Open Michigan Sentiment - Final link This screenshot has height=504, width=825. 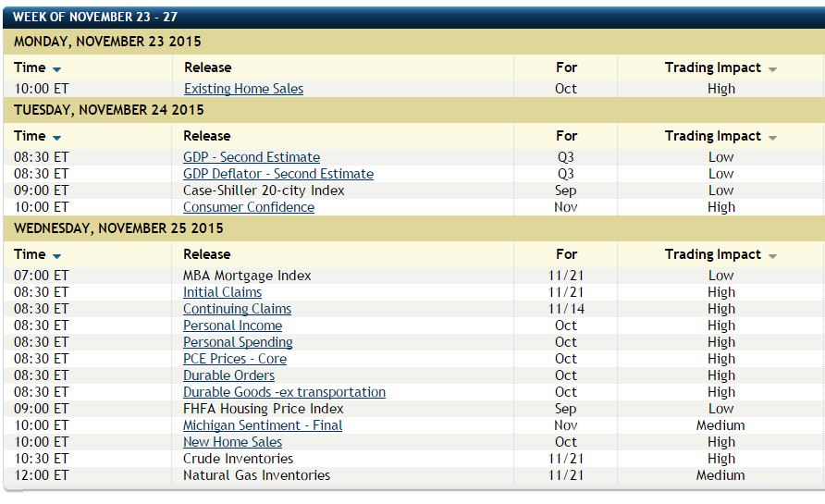[263, 425]
